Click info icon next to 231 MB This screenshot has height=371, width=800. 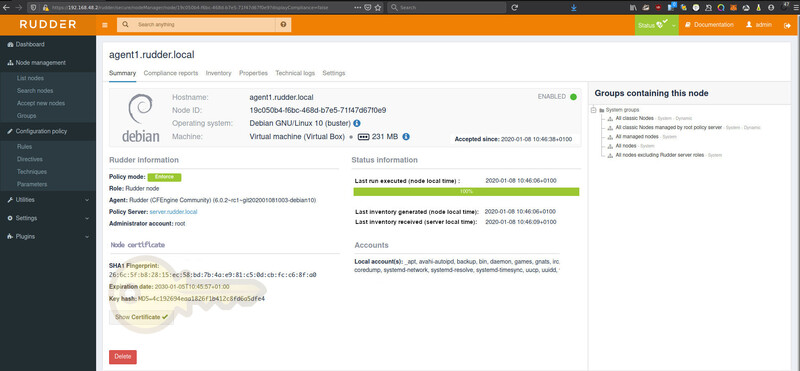tap(406, 137)
